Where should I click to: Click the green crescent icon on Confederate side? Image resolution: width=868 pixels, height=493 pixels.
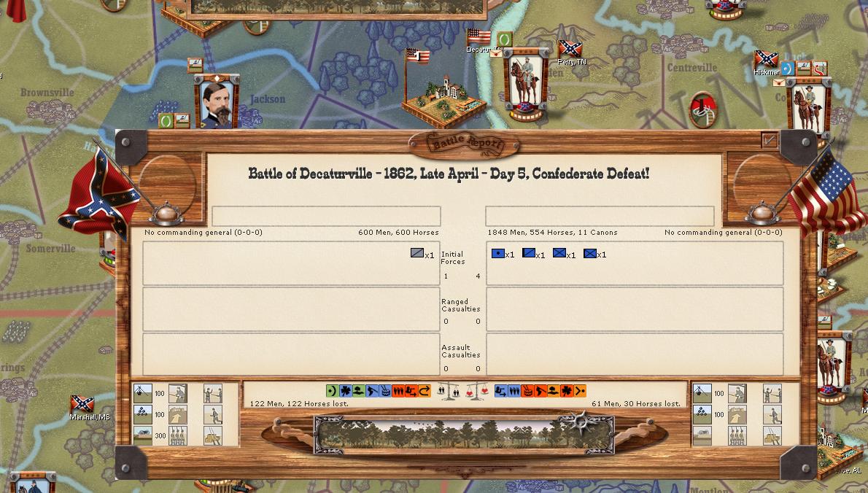pyautogui.click(x=332, y=391)
